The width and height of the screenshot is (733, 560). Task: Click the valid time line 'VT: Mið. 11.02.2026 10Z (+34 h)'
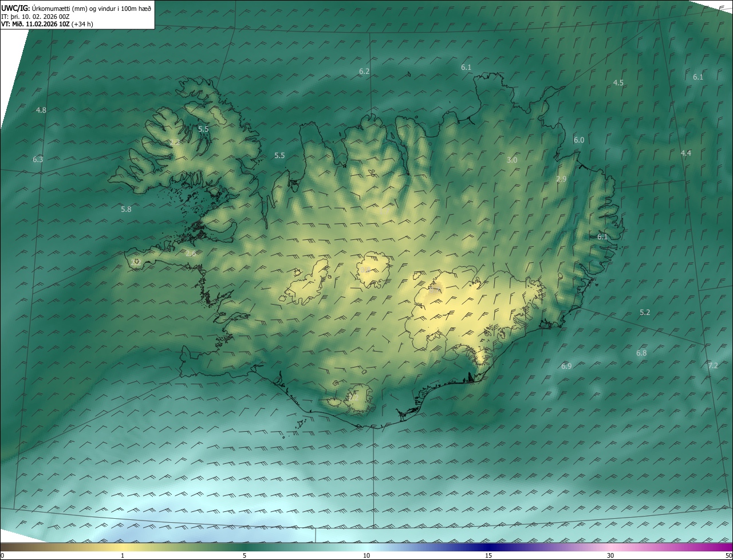(47, 25)
